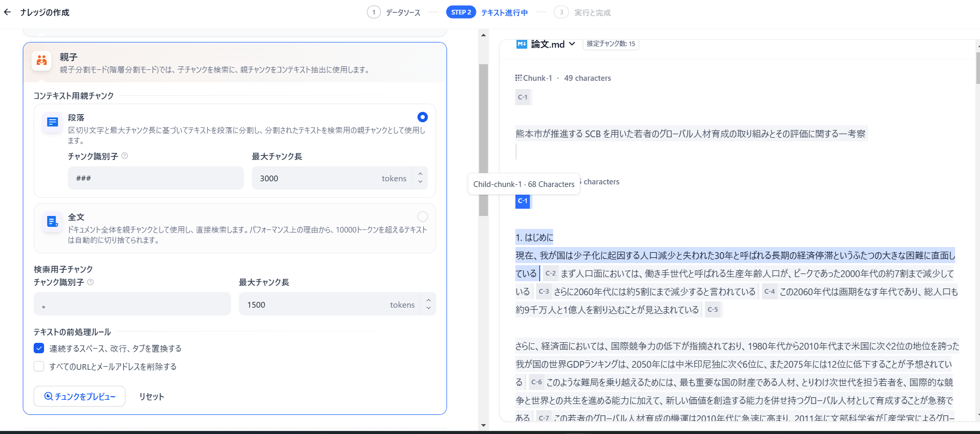Viewport: 980px width, 434px height.
Task: Open the 論文.md file dropdown
Action: point(572,44)
